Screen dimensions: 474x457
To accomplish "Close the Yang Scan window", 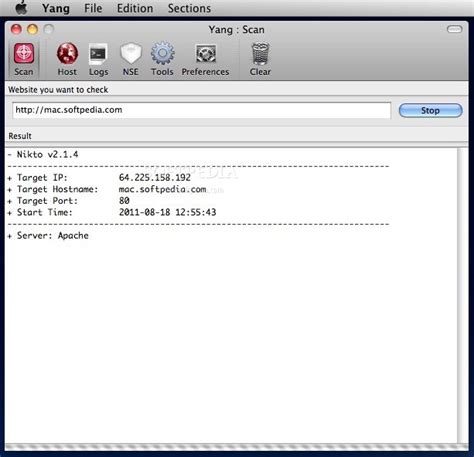I will coord(16,29).
